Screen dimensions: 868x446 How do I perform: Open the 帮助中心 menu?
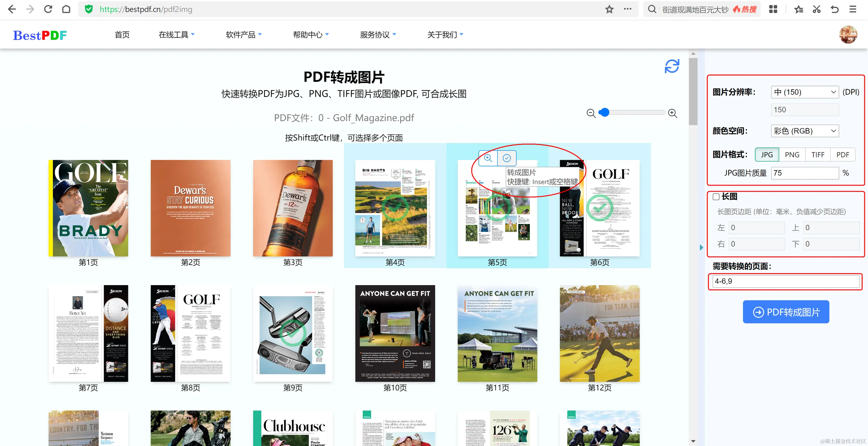click(x=310, y=35)
